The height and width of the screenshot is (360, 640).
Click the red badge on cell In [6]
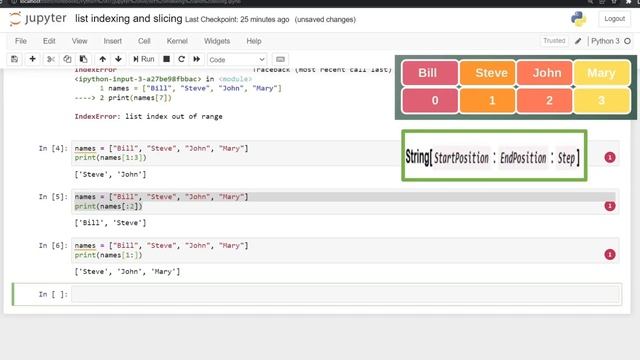(610, 255)
